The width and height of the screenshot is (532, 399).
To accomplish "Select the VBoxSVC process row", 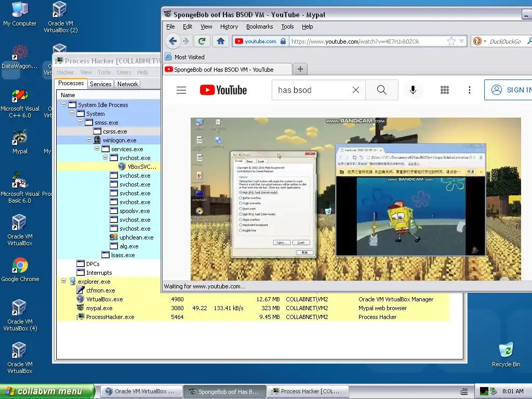I will point(109,167).
